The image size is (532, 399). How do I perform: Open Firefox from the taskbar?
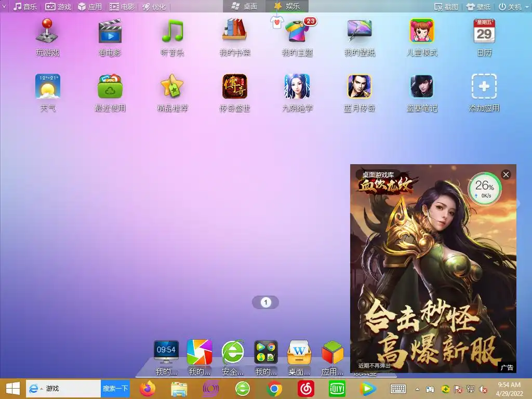click(x=147, y=389)
